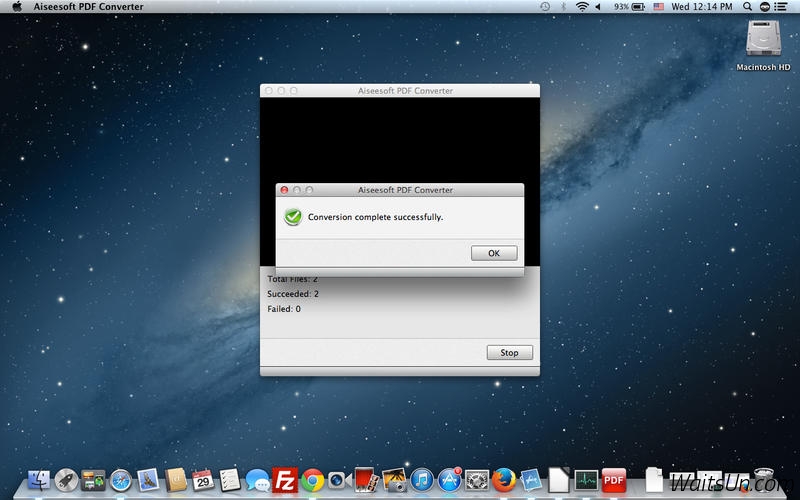
Task: Launch Launchpad rocket icon in dock
Action: 66,481
